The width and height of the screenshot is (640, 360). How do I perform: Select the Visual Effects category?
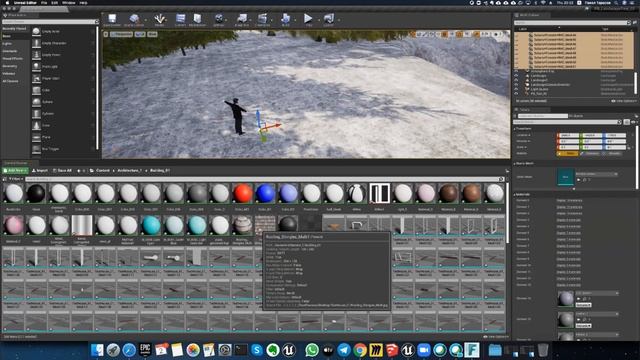coord(13,58)
